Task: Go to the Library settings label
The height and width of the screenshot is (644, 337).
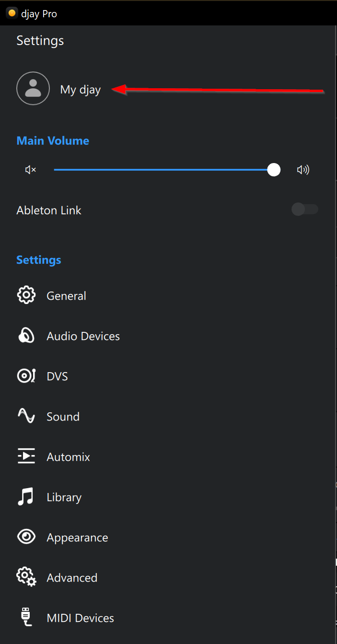Action: pyautogui.click(x=64, y=497)
